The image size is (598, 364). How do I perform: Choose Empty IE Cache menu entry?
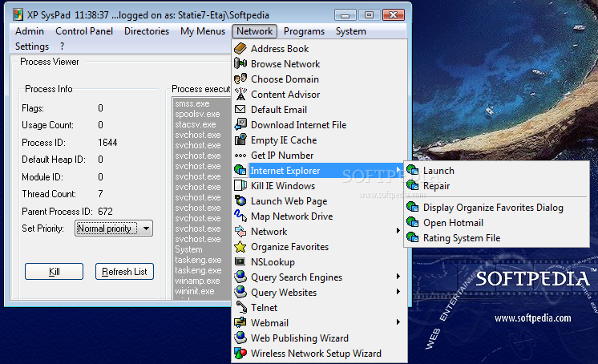[319, 140]
